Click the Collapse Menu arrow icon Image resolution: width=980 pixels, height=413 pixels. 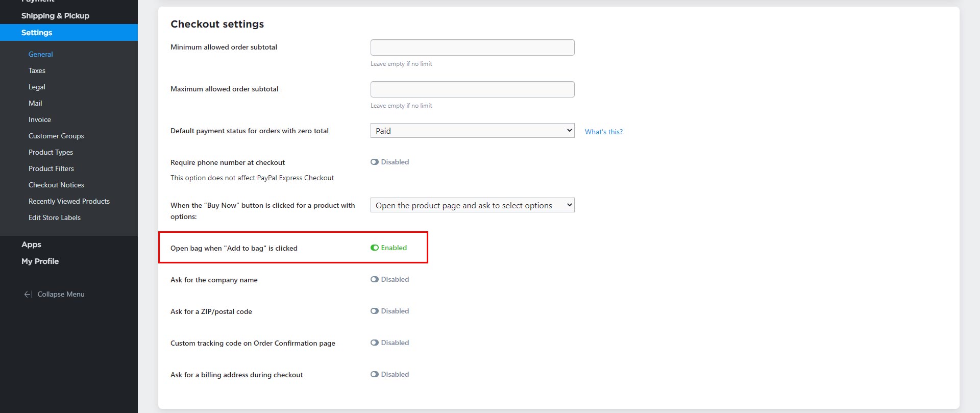(28, 294)
